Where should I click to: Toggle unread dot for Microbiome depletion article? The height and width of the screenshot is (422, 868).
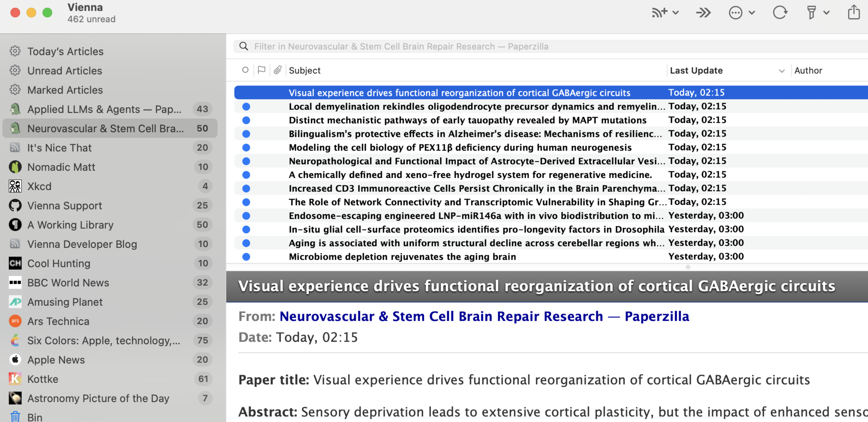(246, 257)
